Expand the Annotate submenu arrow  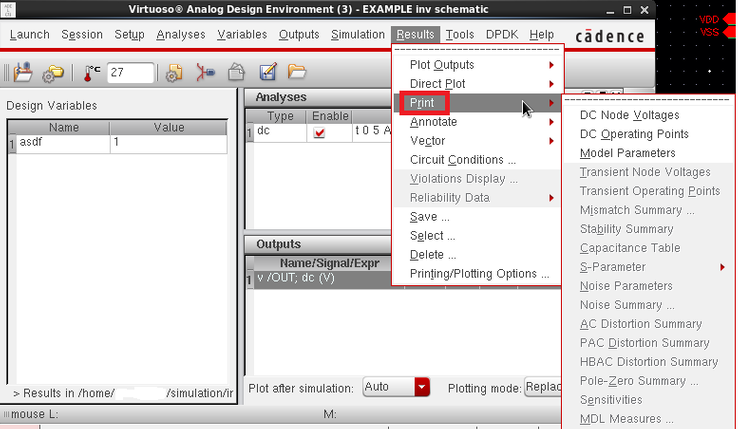(551, 122)
